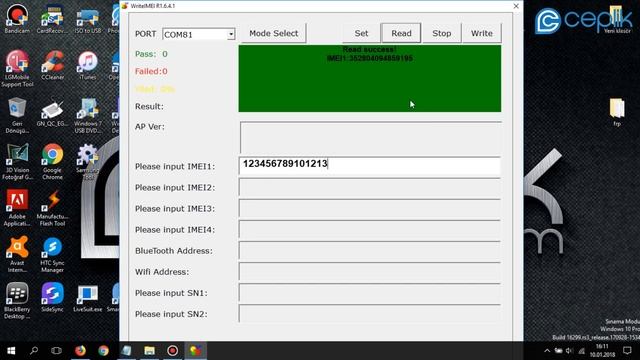The height and width of the screenshot is (360, 640).
Task: Open File Explorer from the taskbar
Action: (x=149, y=351)
